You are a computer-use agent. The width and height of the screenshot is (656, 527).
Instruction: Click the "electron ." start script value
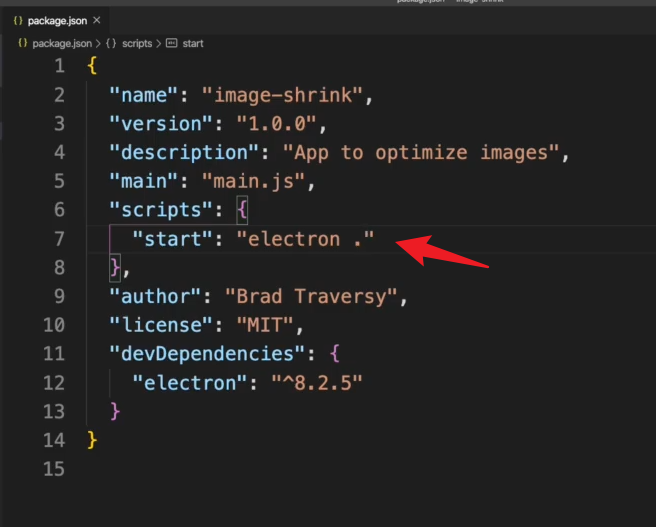pos(305,239)
